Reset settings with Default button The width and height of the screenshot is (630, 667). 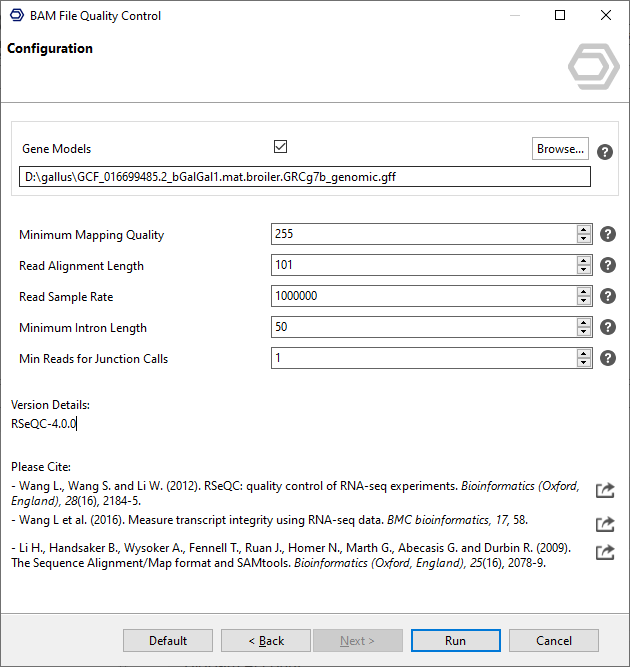(168, 641)
